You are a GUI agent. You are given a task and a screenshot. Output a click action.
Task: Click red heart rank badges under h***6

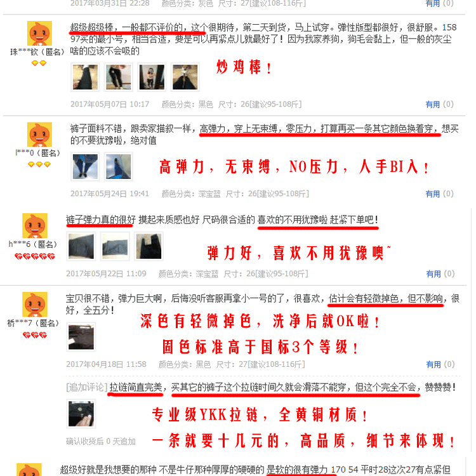click(35, 256)
